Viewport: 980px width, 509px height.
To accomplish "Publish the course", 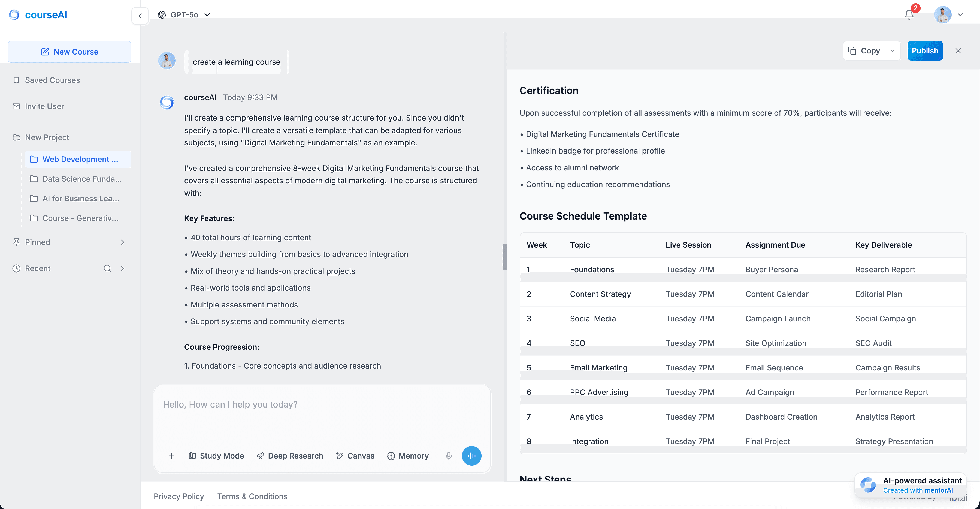I will point(925,51).
